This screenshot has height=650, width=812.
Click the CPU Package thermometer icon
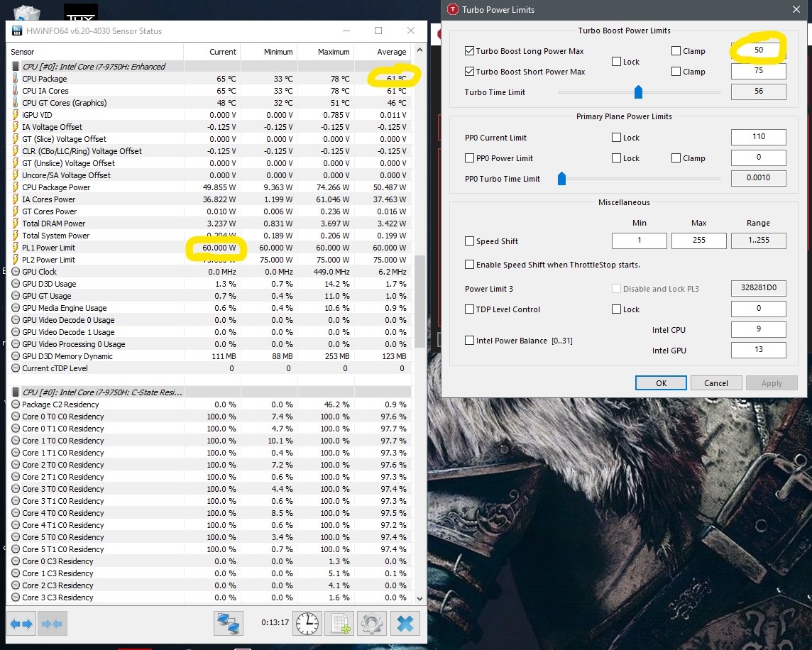(x=16, y=78)
